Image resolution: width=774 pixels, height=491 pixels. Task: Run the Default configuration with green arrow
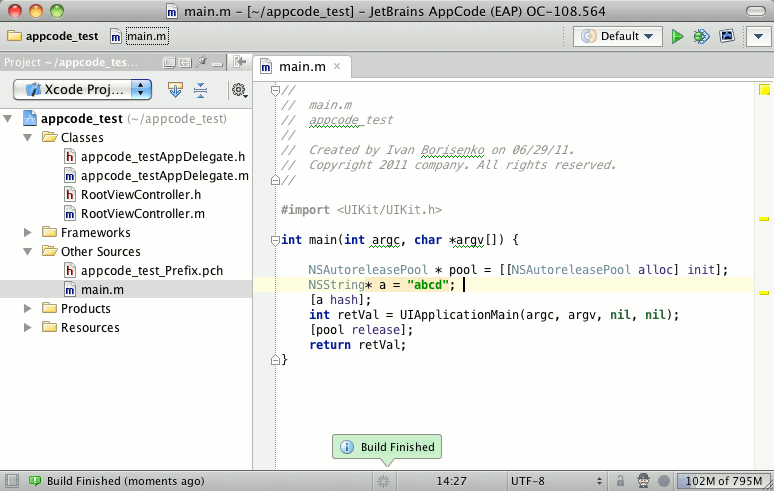tap(677, 37)
